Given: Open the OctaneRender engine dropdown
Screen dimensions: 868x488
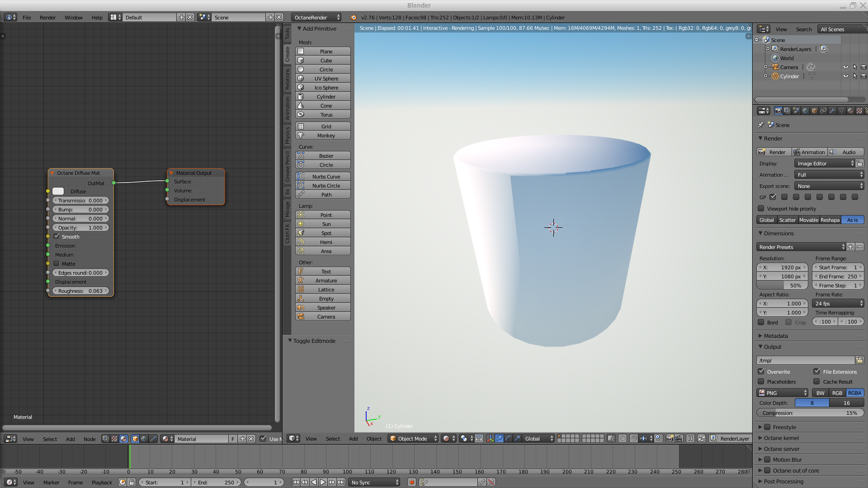Looking at the screenshot, I should [316, 17].
